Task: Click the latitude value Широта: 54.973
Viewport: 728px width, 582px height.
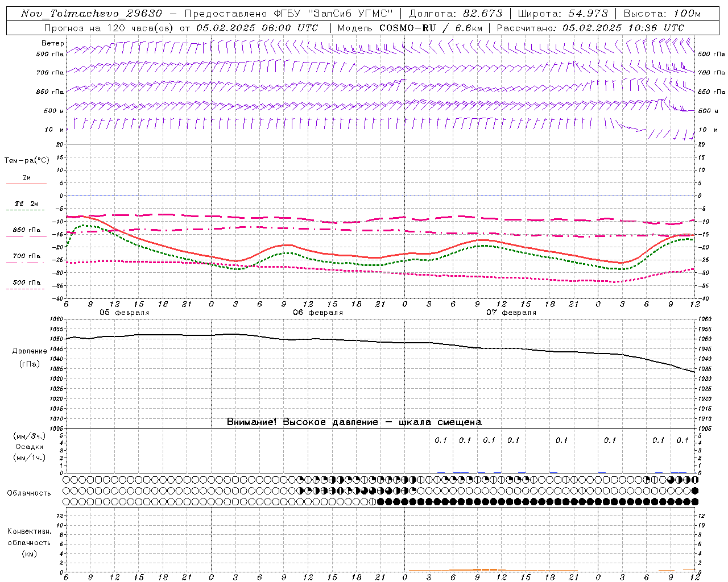Action: click(563, 14)
